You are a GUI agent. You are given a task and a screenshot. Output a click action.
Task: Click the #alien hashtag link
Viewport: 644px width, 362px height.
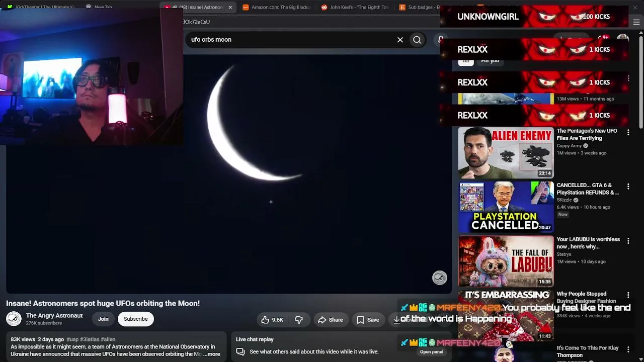click(108, 339)
